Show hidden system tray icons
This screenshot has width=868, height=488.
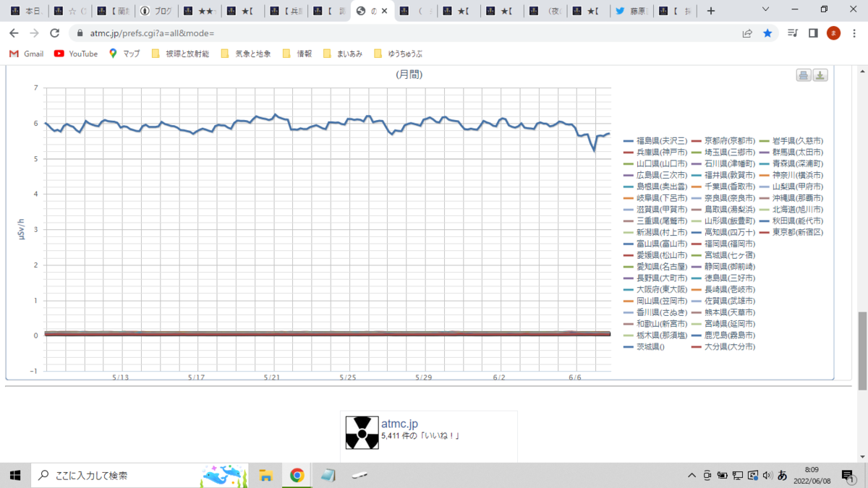692,475
